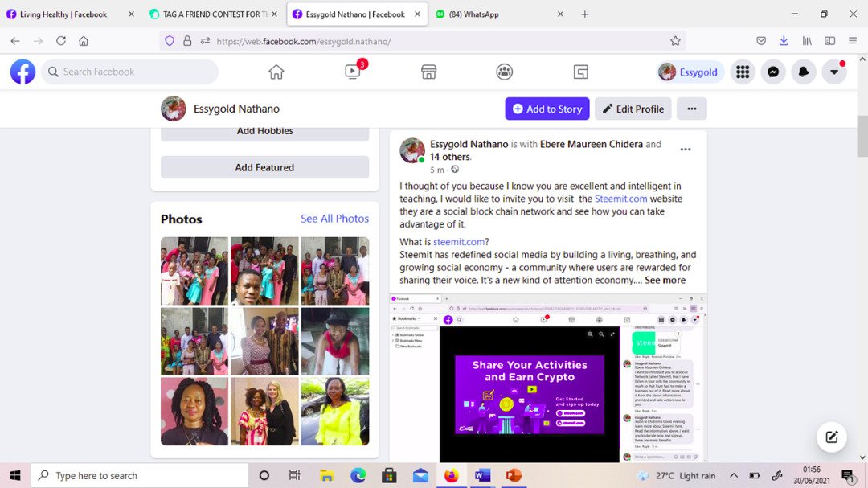Close the Essygold Nathano Facebook tab
This screenshot has width=868, height=488.
[417, 14]
